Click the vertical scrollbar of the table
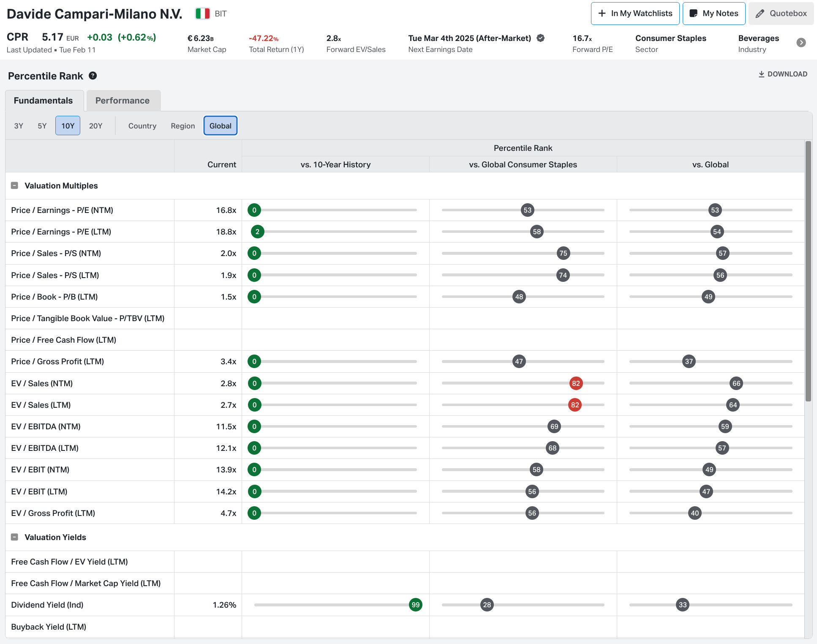 [808, 271]
